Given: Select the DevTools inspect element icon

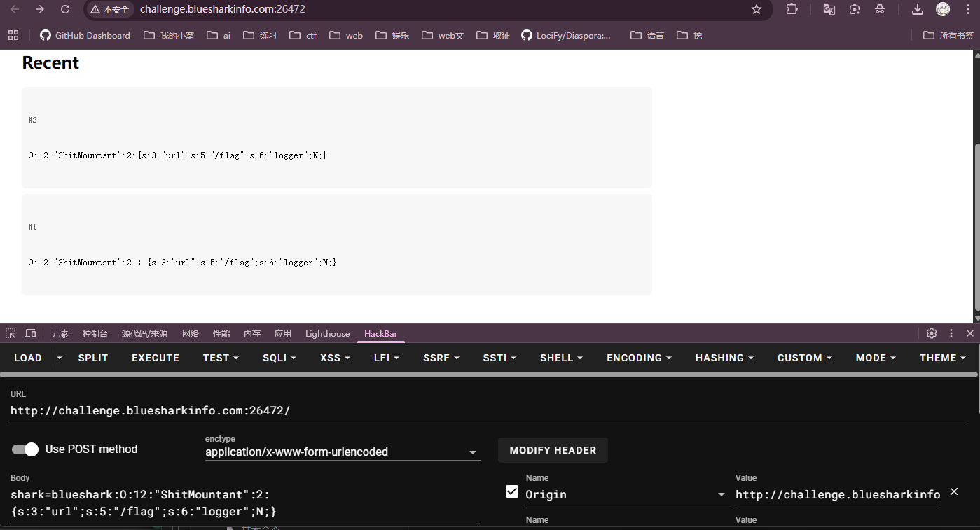Looking at the screenshot, I should [x=11, y=333].
